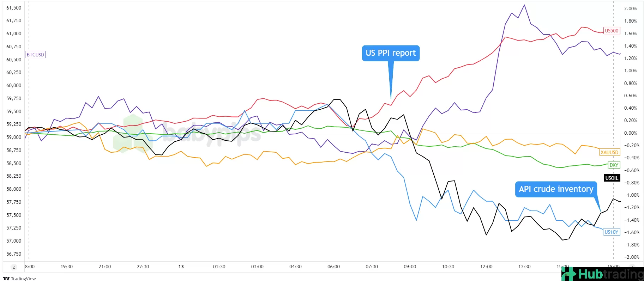Select the BTCUSD series label
Viewport: 644px width, 281px height.
(35, 55)
